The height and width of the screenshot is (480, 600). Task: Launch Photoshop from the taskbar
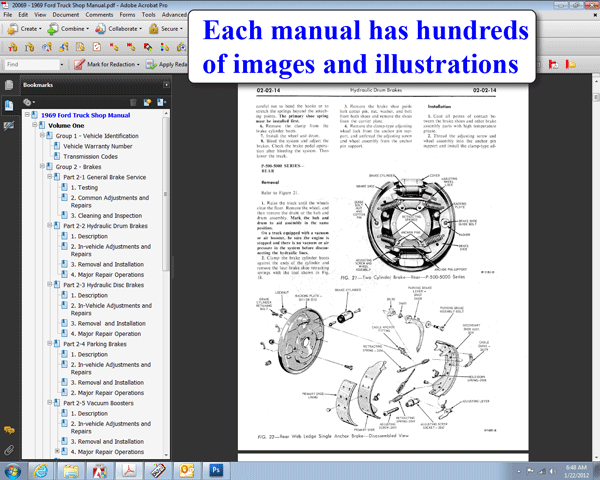click(215, 469)
